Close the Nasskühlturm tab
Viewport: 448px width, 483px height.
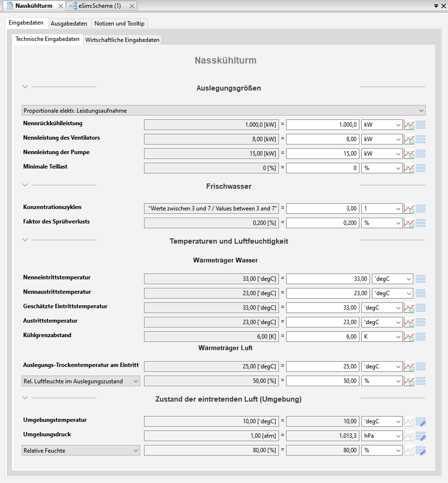[61, 6]
